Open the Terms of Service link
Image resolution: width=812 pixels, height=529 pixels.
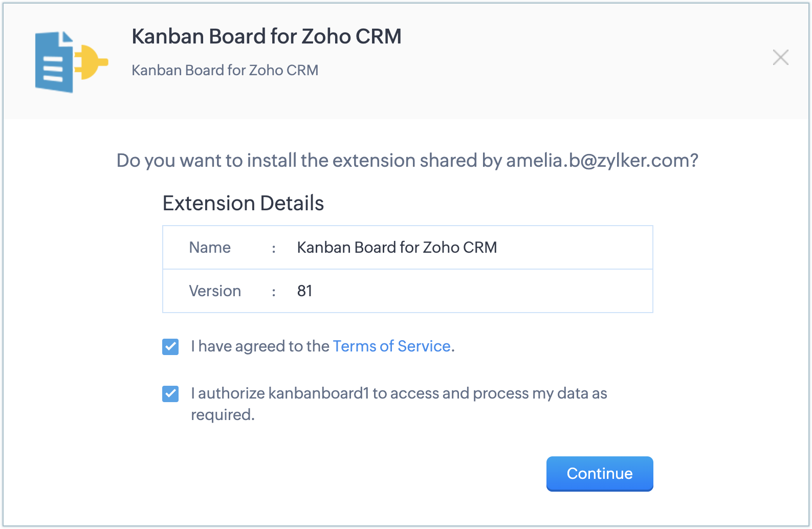(x=391, y=346)
